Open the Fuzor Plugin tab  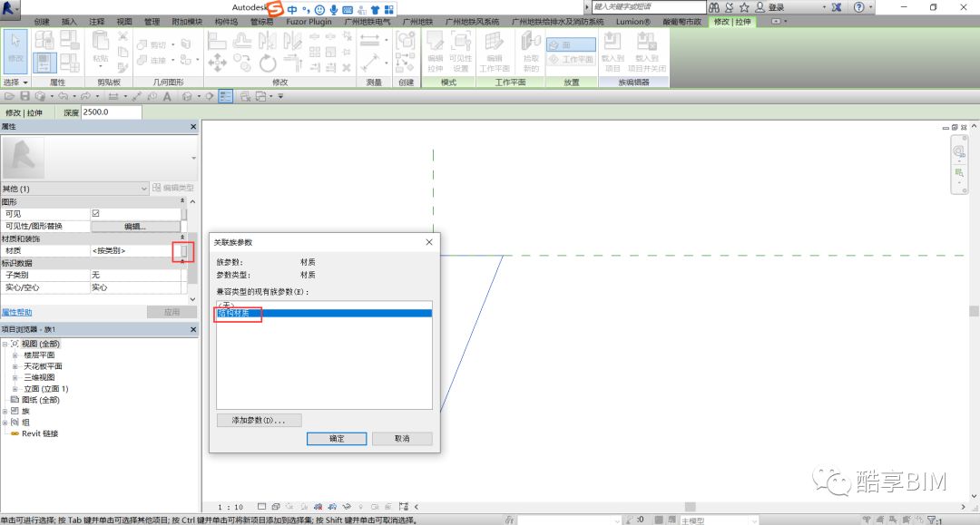pyautogui.click(x=309, y=22)
